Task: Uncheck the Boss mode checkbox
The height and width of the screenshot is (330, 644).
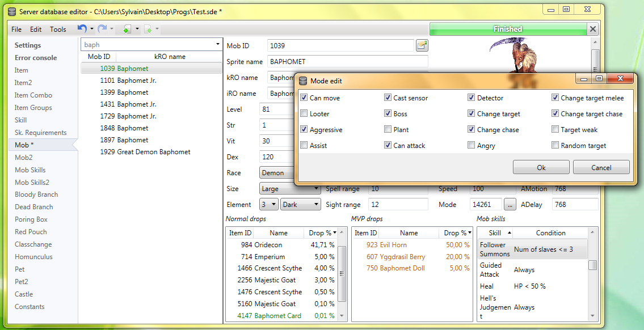Action: click(388, 114)
